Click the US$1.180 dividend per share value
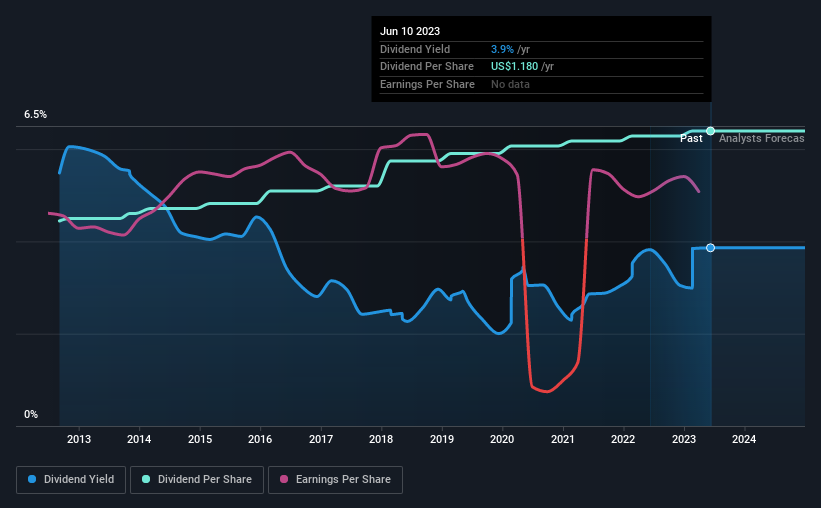The image size is (821, 508). pyautogui.click(x=514, y=67)
